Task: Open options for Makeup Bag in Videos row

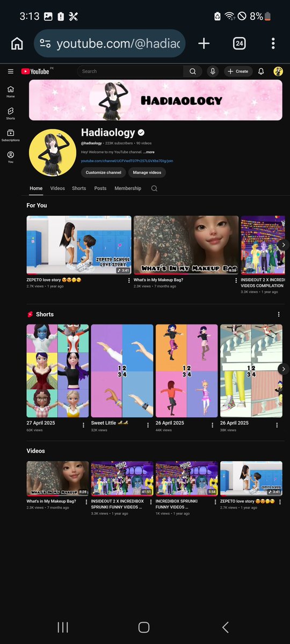Action: [86, 502]
